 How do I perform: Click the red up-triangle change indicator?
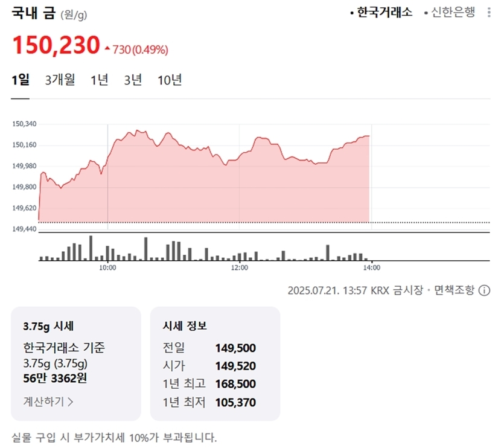click(107, 48)
